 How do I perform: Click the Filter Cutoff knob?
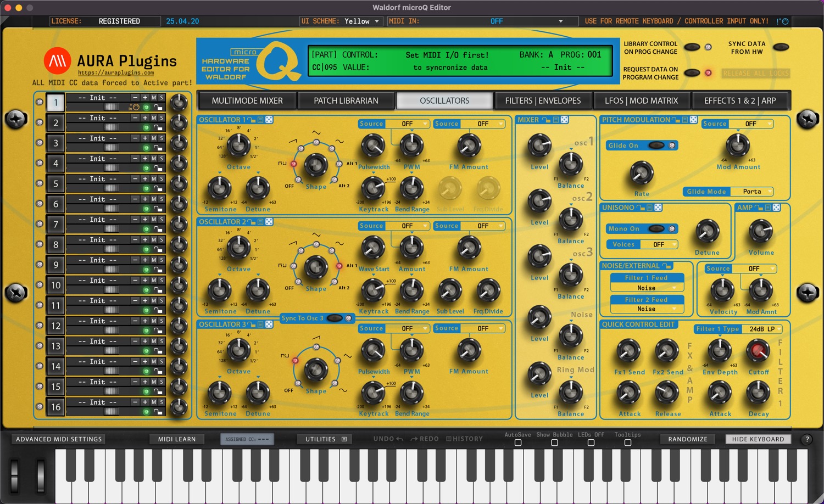(758, 350)
